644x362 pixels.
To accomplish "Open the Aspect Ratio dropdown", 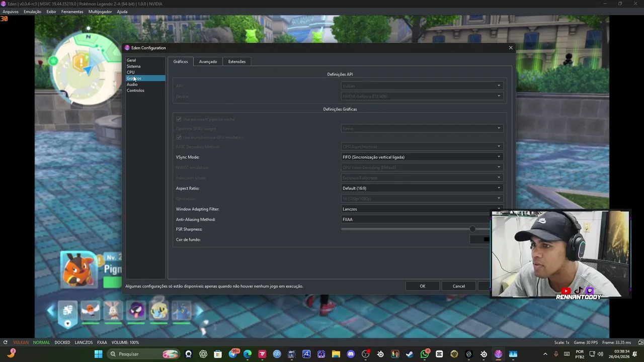I will pos(422,188).
